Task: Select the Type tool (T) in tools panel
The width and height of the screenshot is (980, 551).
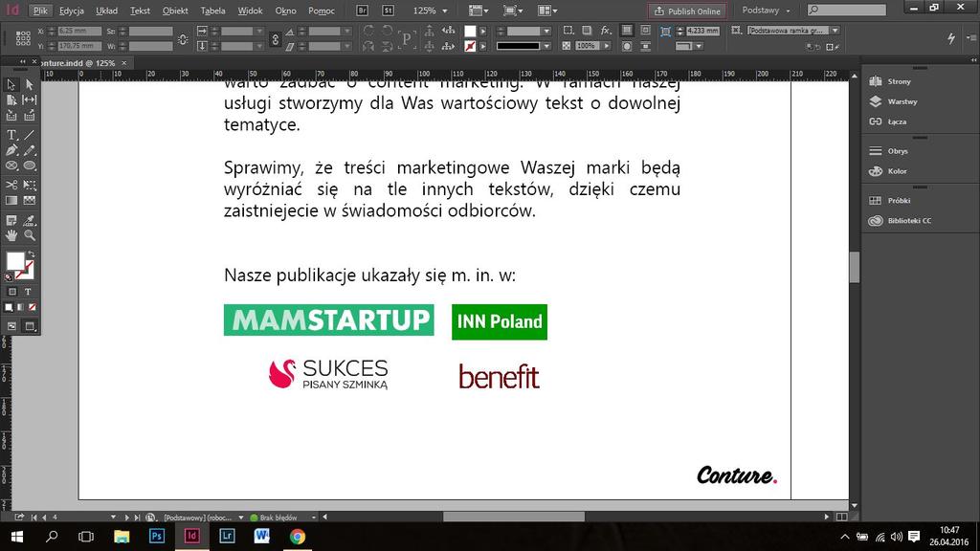Action: [11, 134]
